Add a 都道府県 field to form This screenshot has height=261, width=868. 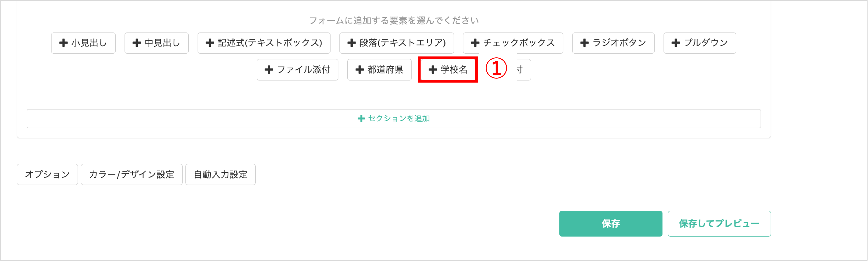point(379,70)
